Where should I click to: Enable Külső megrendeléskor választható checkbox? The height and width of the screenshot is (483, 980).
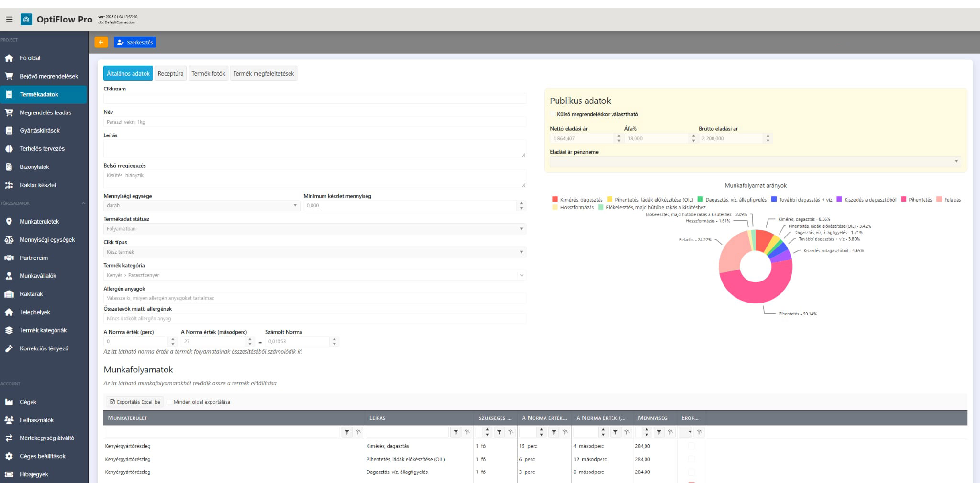tap(553, 114)
